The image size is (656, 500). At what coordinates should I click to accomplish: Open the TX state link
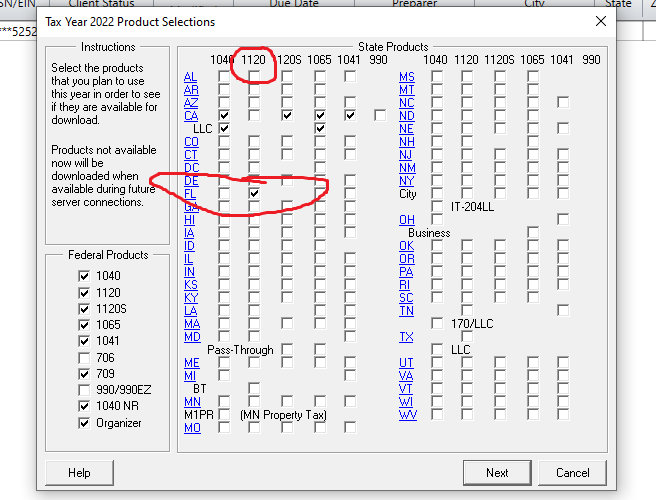pyautogui.click(x=406, y=337)
